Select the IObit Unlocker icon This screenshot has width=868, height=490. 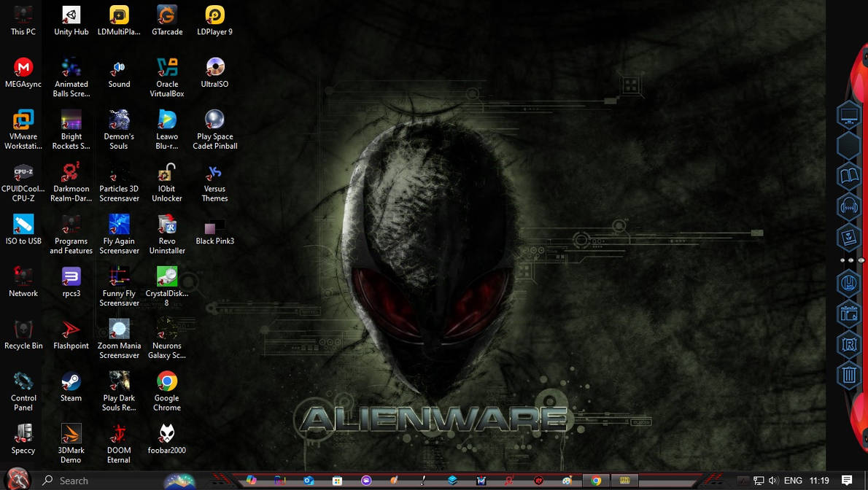[x=166, y=182]
